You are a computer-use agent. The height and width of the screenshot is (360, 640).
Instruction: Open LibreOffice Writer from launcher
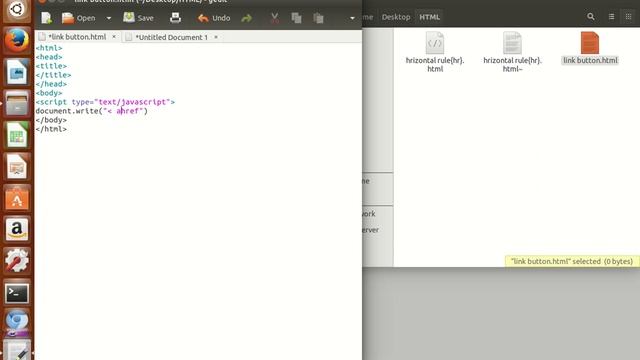tap(17, 72)
